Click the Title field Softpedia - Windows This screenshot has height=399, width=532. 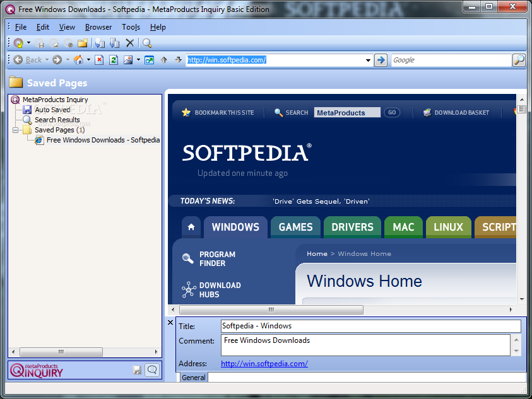pyautogui.click(x=371, y=326)
